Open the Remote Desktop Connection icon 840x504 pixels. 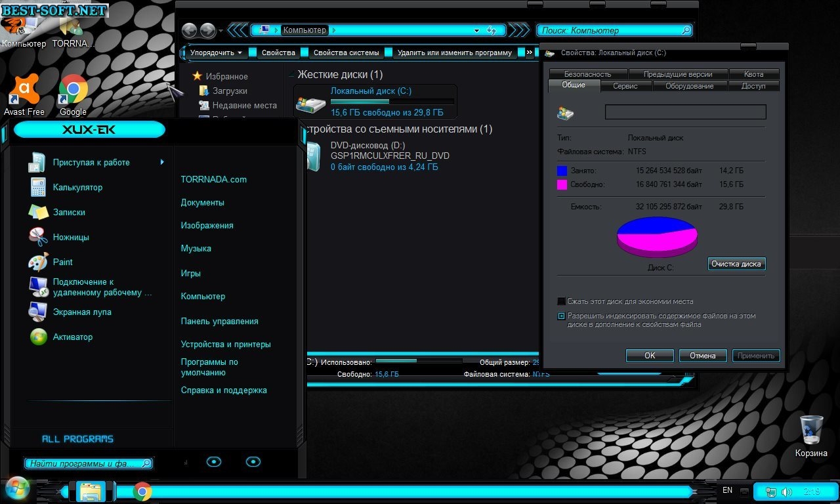point(37,287)
